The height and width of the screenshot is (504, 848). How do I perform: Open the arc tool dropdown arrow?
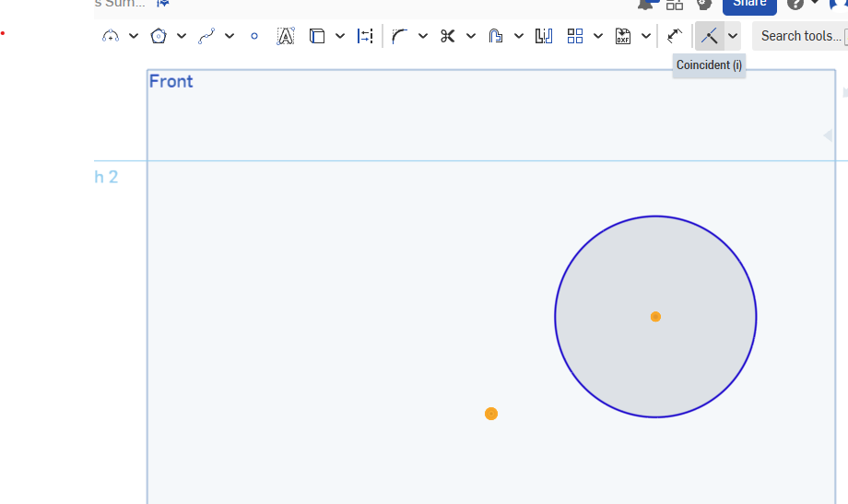tap(134, 36)
